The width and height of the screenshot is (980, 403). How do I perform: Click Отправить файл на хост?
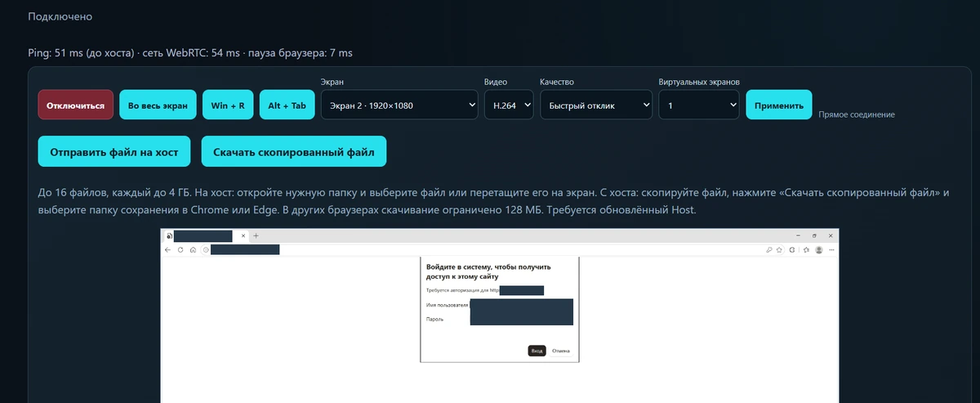[114, 152]
